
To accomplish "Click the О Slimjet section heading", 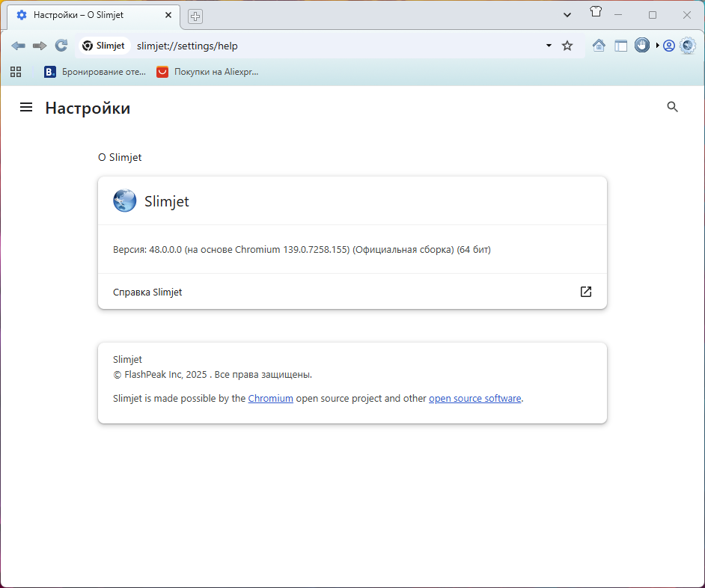I will pyautogui.click(x=120, y=157).
